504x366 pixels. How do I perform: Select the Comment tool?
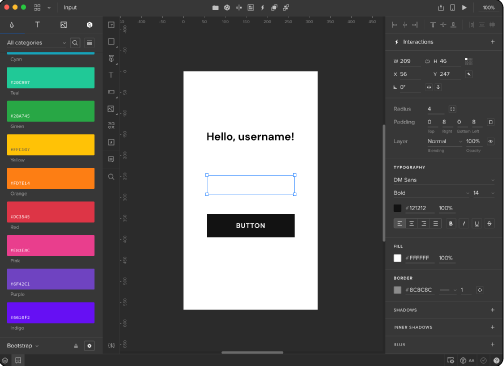pyautogui.click(x=111, y=159)
